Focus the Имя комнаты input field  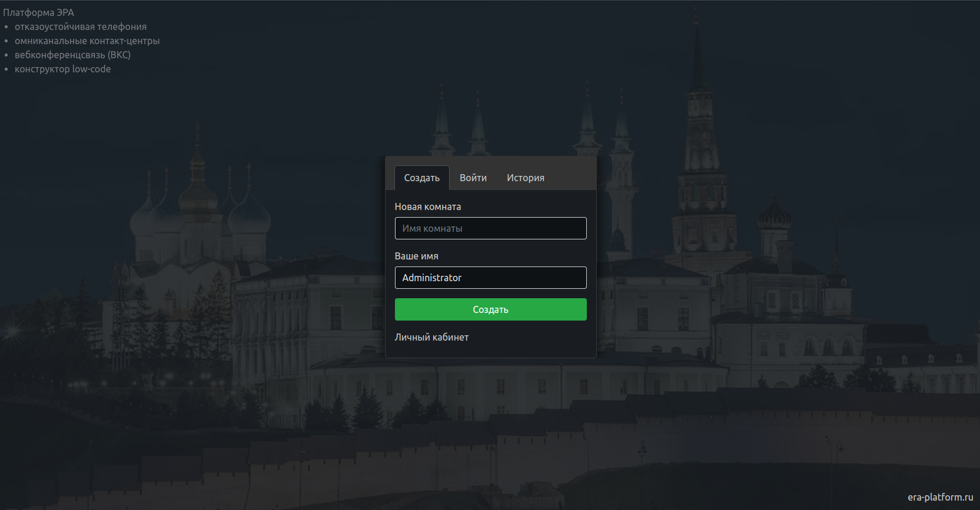(490, 228)
